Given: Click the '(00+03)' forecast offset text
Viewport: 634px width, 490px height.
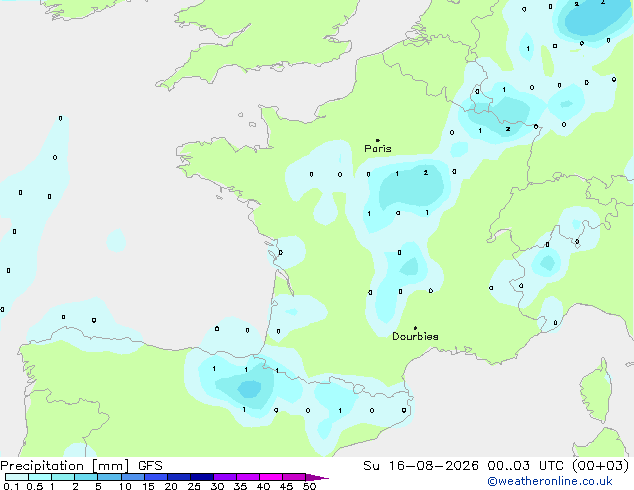Looking at the screenshot, I should click(x=601, y=466).
